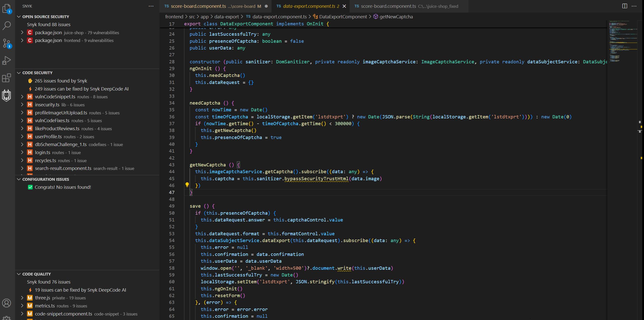Viewport: 644px width, 320px height.
Task: Collapse the Open Source Security section
Action: 19,17
